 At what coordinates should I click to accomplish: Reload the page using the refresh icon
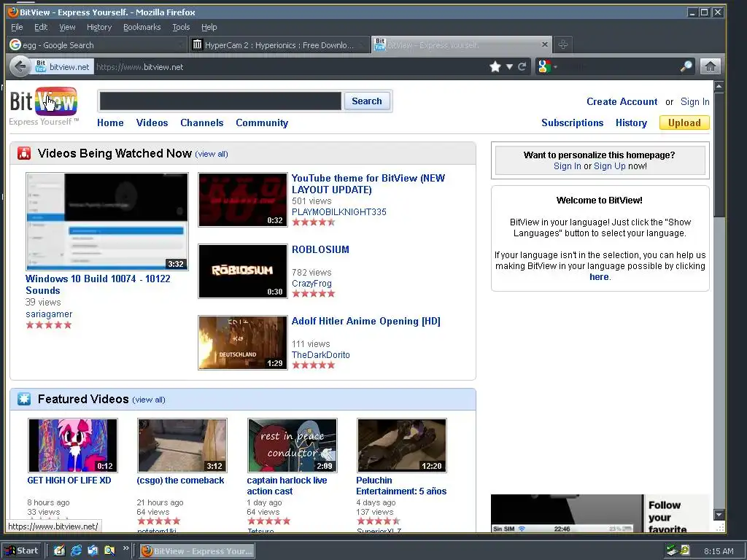coord(522,66)
